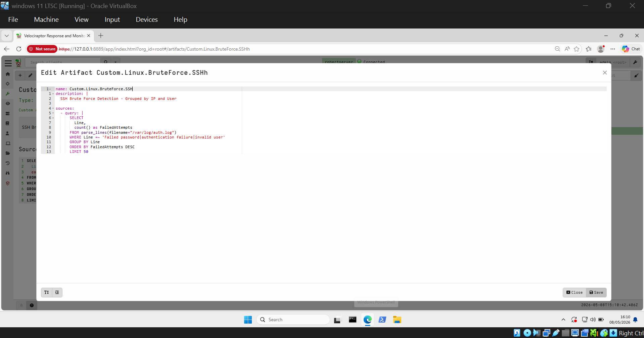Click the parse_lines FROM line

point(123,132)
